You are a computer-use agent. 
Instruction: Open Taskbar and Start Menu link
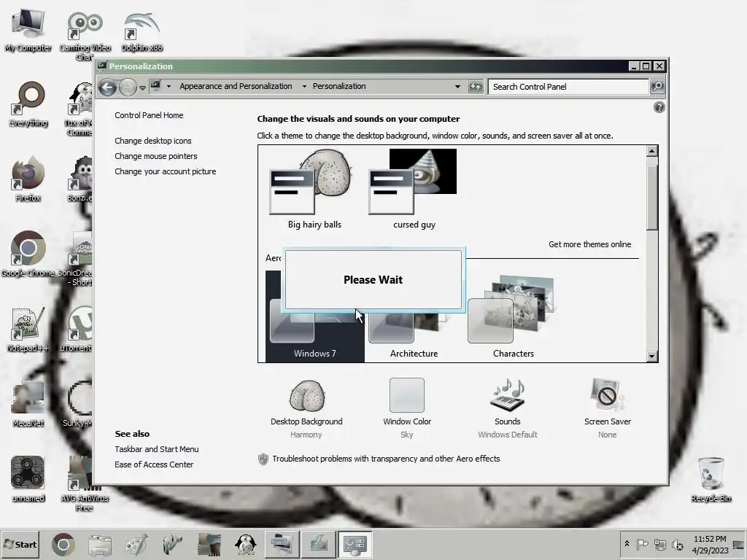click(x=156, y=449)
